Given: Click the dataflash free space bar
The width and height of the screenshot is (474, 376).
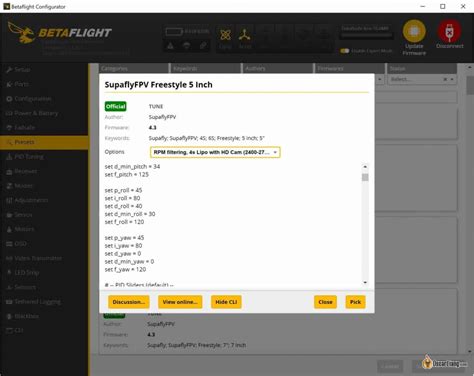Looking at the screenshot, I should [366, 35].
